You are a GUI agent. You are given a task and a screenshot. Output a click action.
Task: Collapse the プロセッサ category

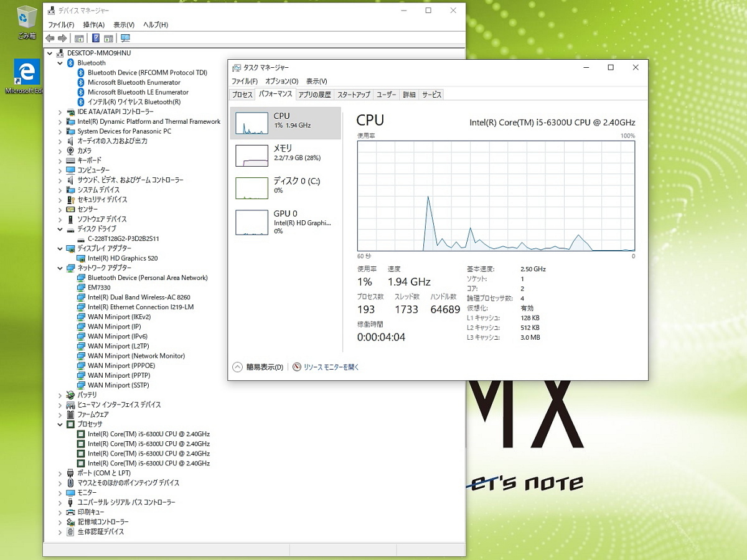pyautogui.click(x=60, y=424)
